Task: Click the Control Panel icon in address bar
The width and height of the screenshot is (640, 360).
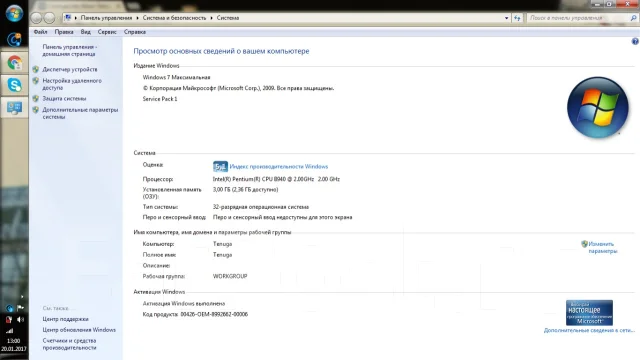Action: pos(68,18)
